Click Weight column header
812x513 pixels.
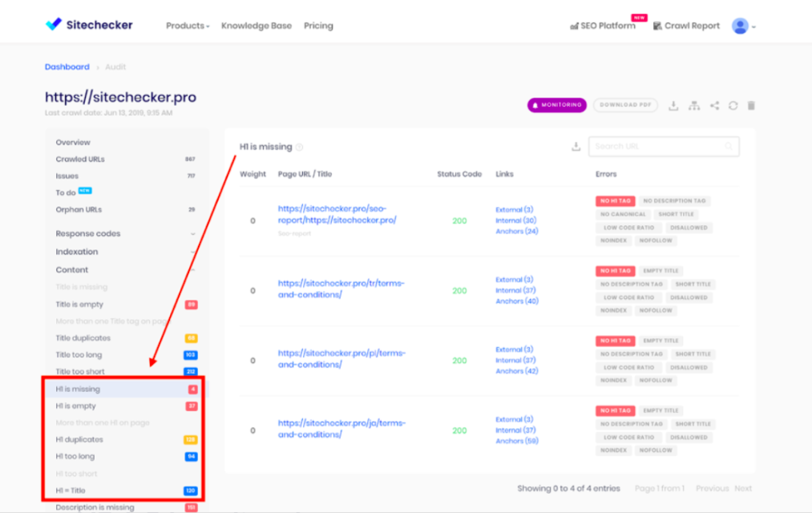coord(252,174)
